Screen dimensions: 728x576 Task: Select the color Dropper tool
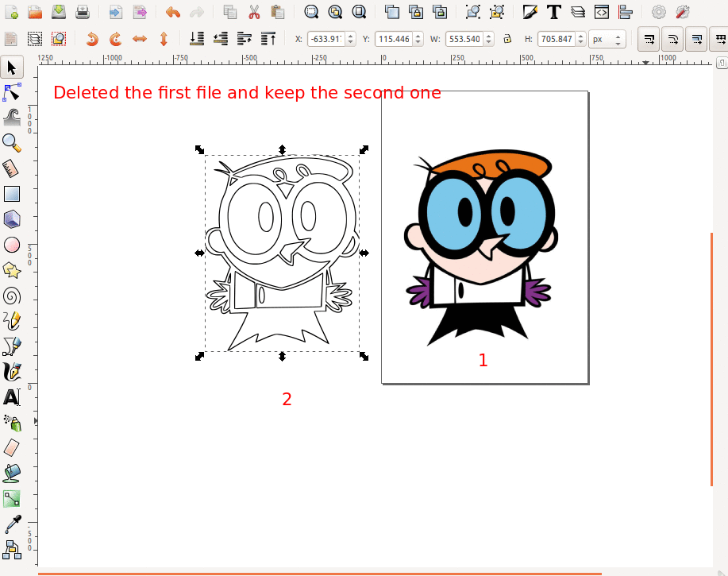pyautogui.click(x=12, y=524)
